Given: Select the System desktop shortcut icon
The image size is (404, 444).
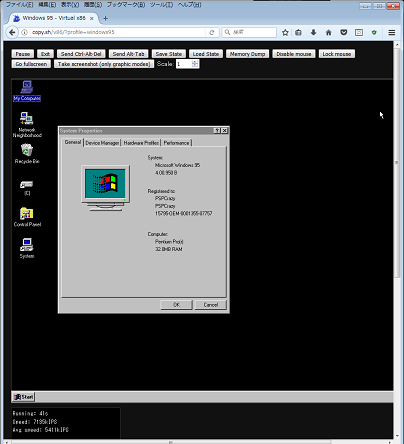Looking at the screenshot, I should (27, 248).
